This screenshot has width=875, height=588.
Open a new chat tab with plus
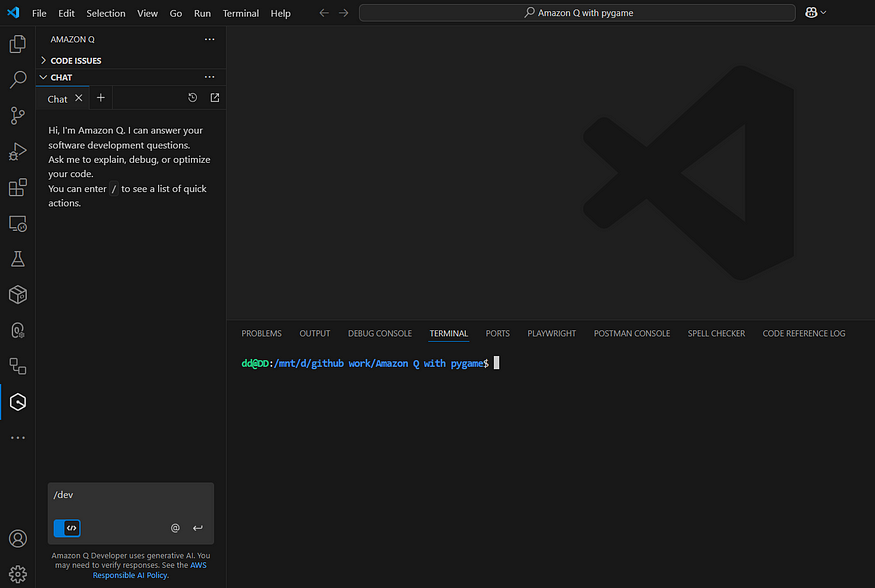pos(100,98)
